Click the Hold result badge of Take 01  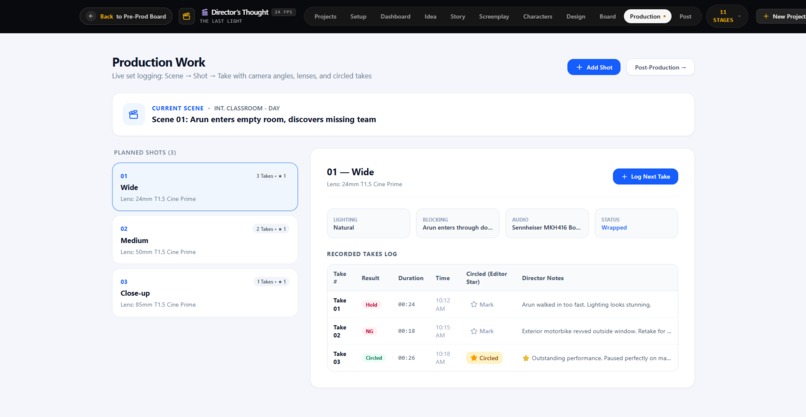[371, 305]
